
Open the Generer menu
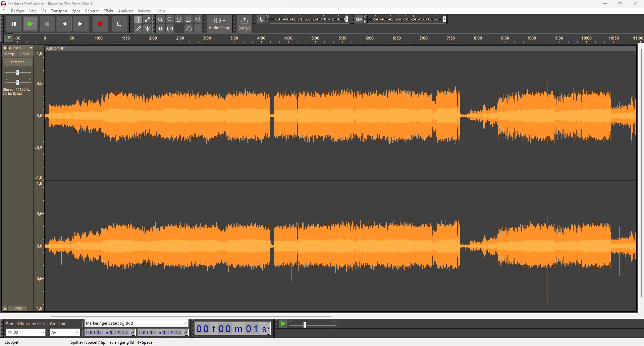coord(92,11)
